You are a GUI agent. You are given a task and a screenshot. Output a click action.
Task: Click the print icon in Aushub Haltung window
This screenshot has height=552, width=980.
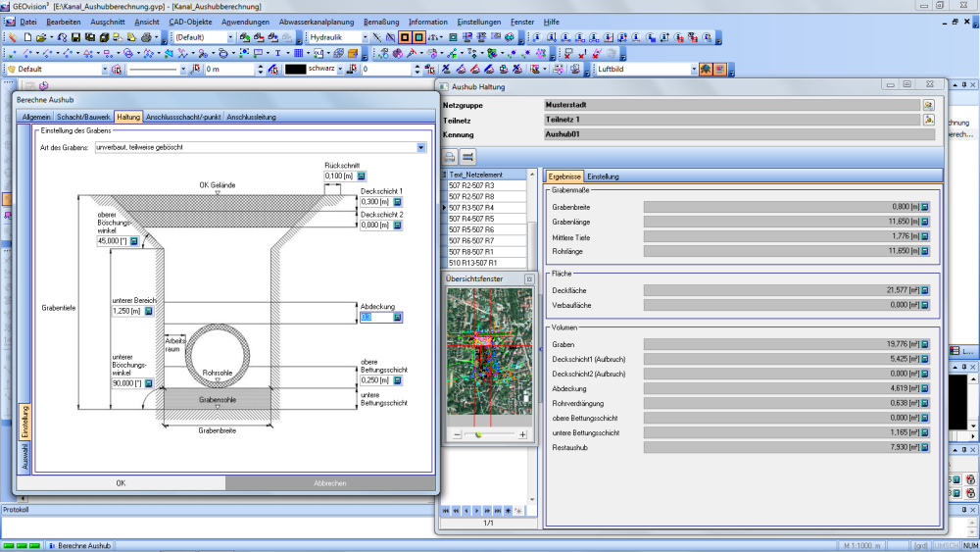click(x=450, y=156)
